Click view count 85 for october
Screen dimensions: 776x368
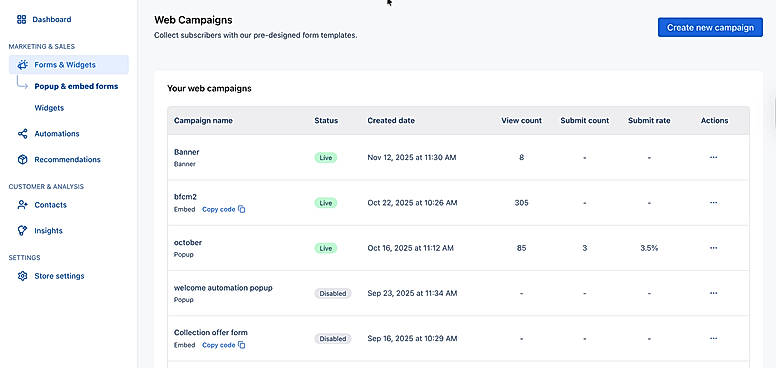[x=521, y=248]
